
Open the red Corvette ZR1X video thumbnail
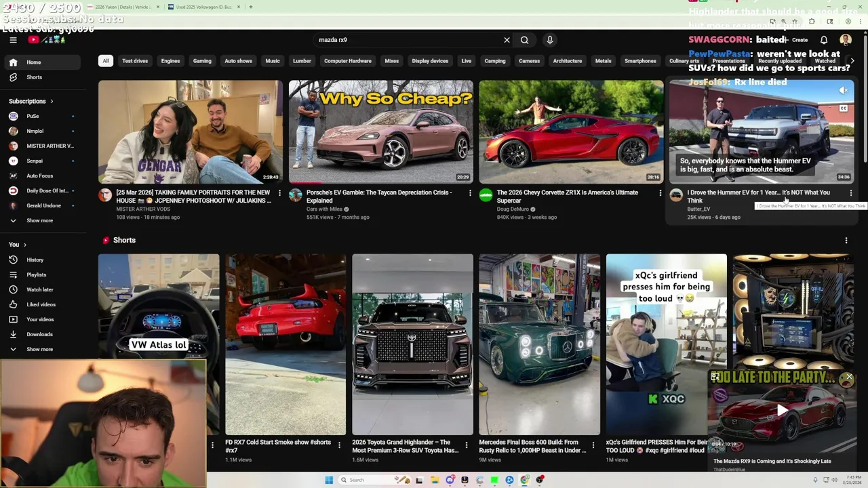[x=572, y=132]
